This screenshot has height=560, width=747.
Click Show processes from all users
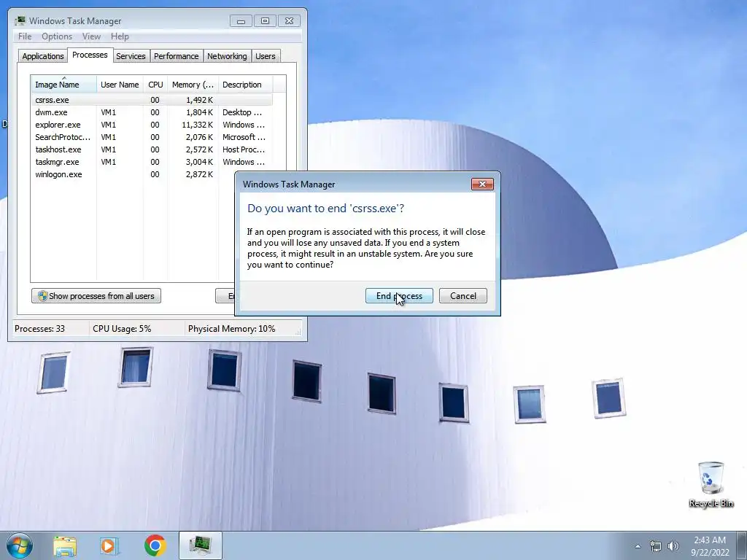[x=96, y=296]
